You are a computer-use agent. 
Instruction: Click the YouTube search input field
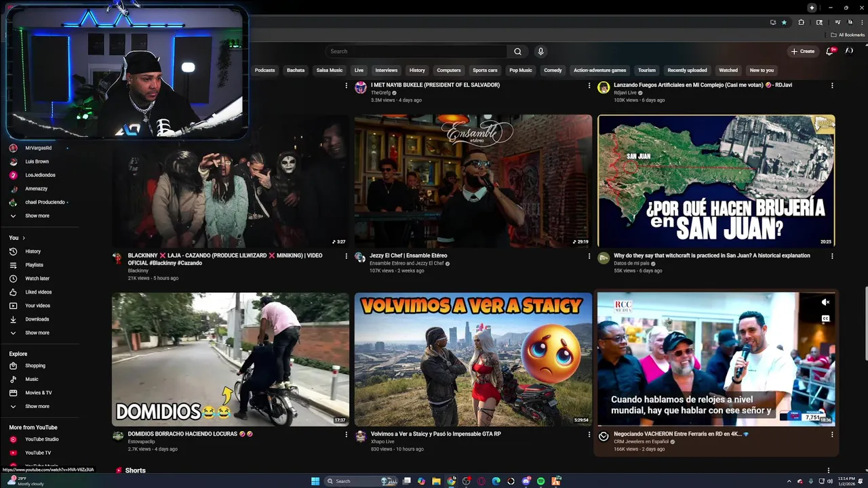coord(416,52)
